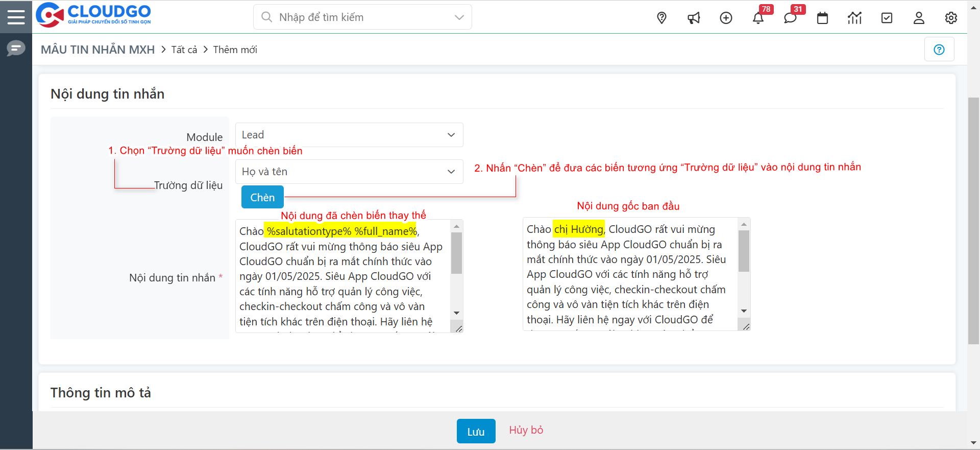This screenshot has width=980, height=450.
Task: Expand the search box dropdown arrow
Action: (x=459, y=17)
